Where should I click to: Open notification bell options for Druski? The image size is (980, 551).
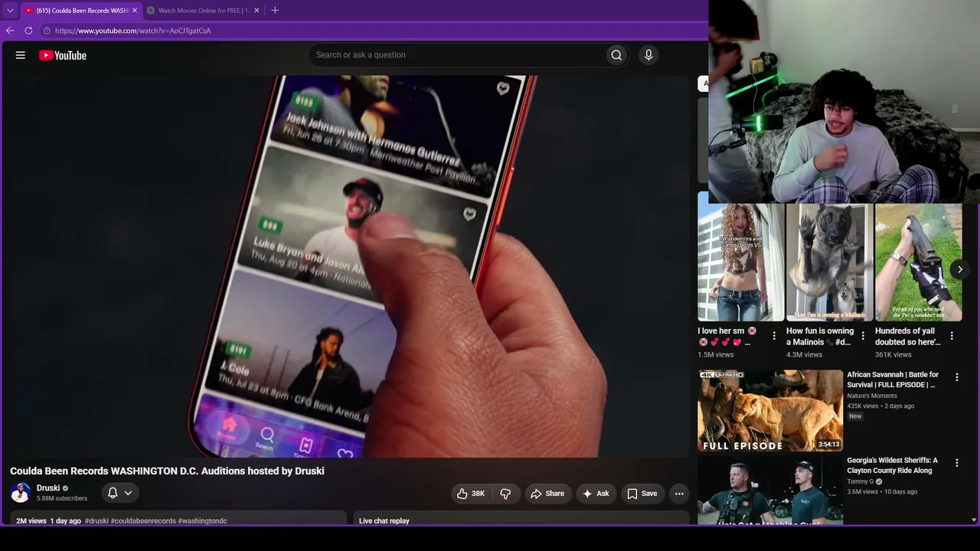(120, 493)
